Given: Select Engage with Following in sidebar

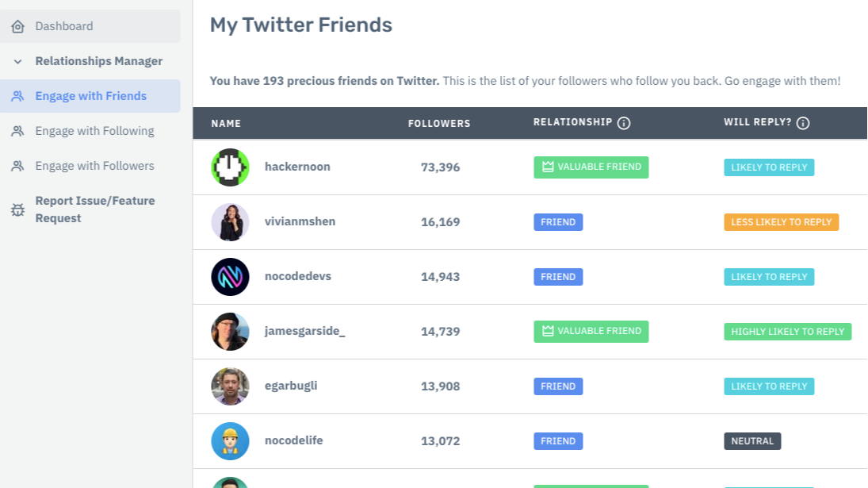Looking at the screenshot, I should pos(94,131).
